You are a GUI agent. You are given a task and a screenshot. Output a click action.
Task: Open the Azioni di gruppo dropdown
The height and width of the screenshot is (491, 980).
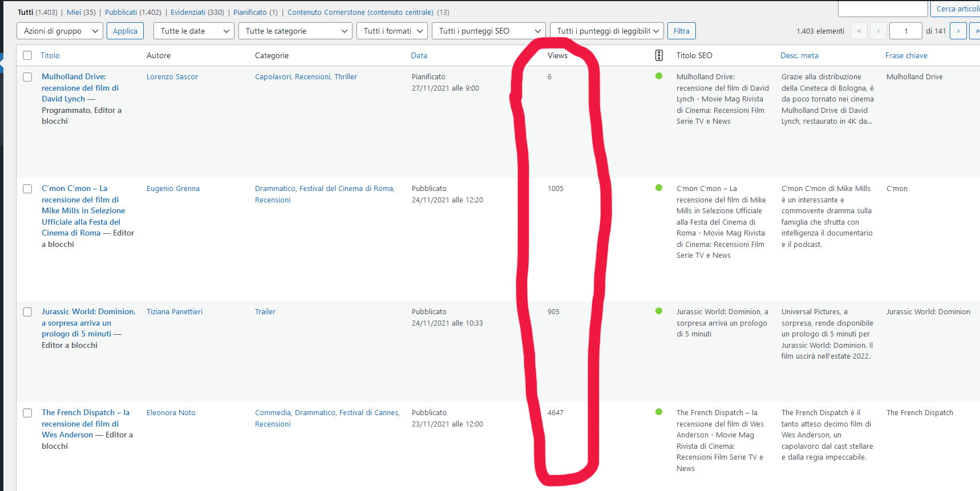pyautogui.click(x=60, y=31)
